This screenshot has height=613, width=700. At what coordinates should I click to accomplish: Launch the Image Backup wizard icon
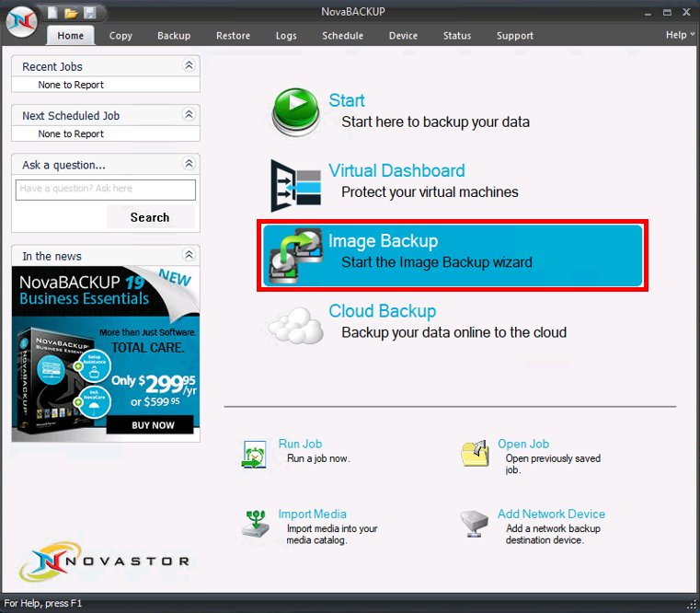pyautogui.click(x=295, y=255)
